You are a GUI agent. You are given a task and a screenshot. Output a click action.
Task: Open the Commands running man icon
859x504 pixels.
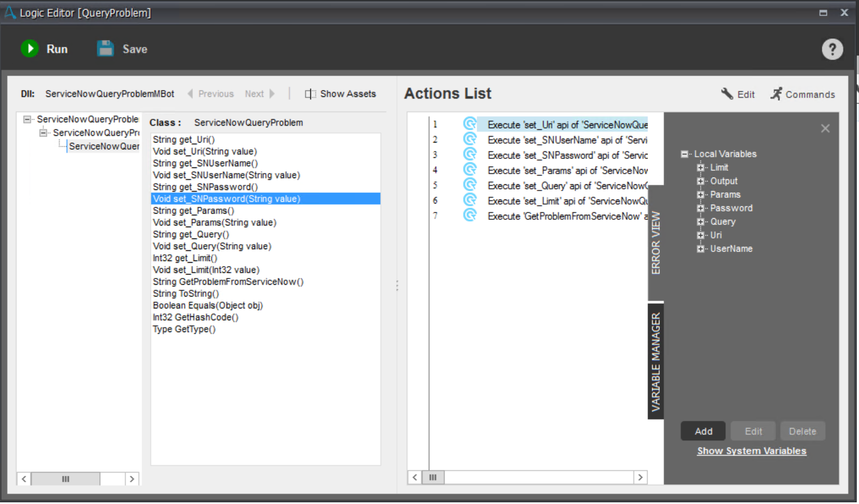[777, 94]
